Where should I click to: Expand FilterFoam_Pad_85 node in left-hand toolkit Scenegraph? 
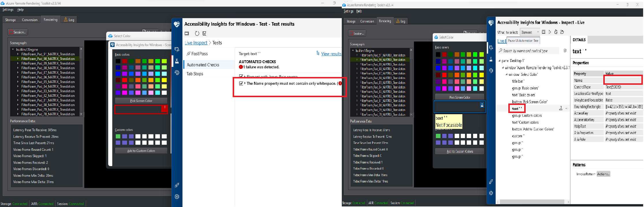tap(18, 82)
